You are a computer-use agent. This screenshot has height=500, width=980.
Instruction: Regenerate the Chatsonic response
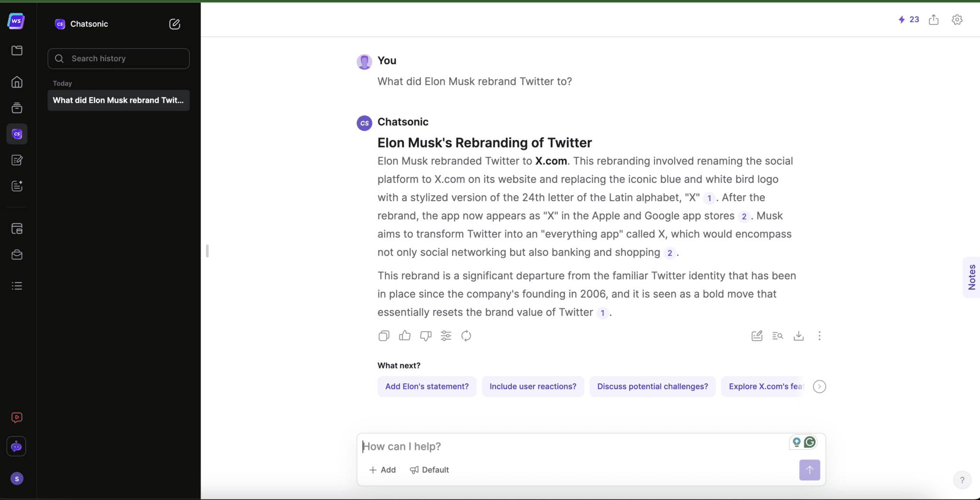[466, 335]
